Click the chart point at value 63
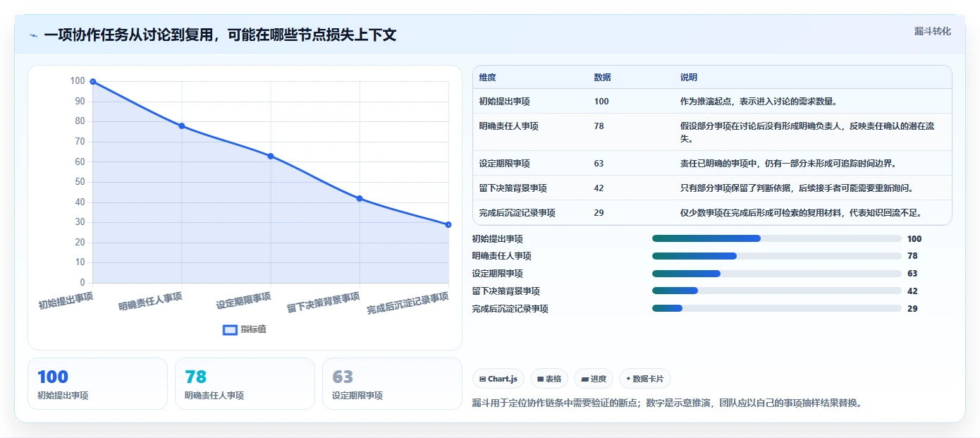Screen dimensions: 980x438 (x=271, y=156)
